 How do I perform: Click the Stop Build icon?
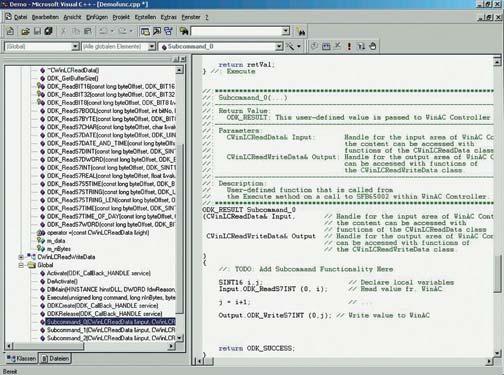337,46
